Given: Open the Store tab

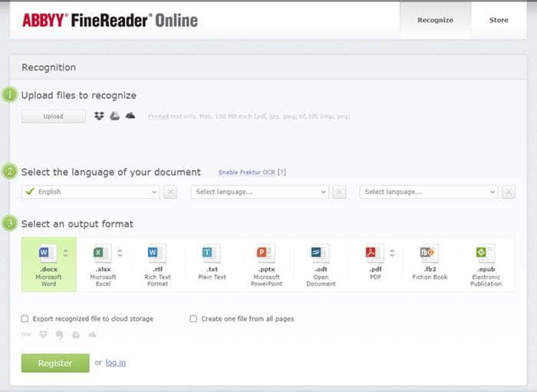Looking at the screenshot, I should click(499, 20).
